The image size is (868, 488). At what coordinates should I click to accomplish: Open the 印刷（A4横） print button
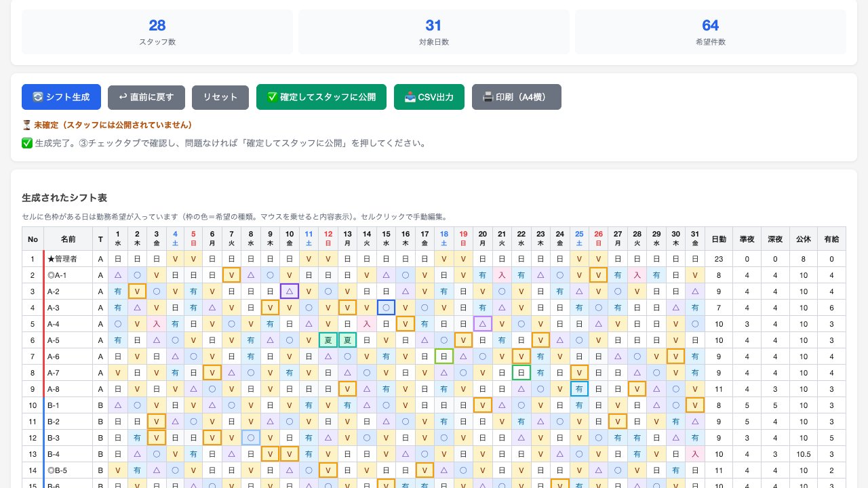[x=517, y=97]
